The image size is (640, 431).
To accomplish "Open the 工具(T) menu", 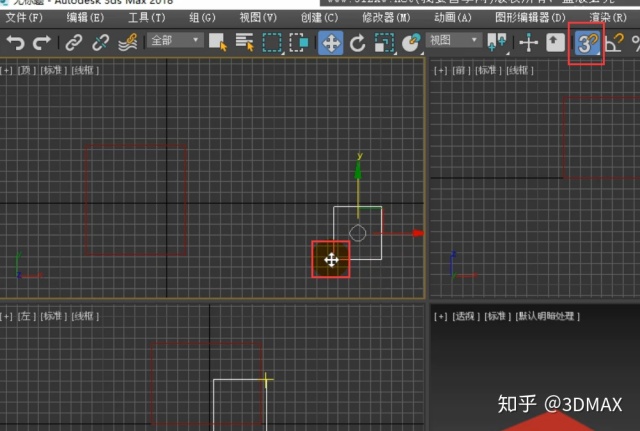I will click(147, 18).
